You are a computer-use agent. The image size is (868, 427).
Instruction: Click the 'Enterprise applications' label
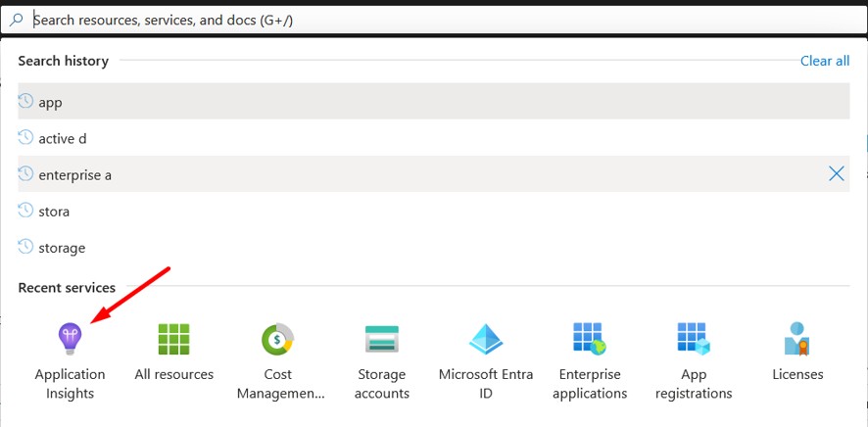[590, 384]
